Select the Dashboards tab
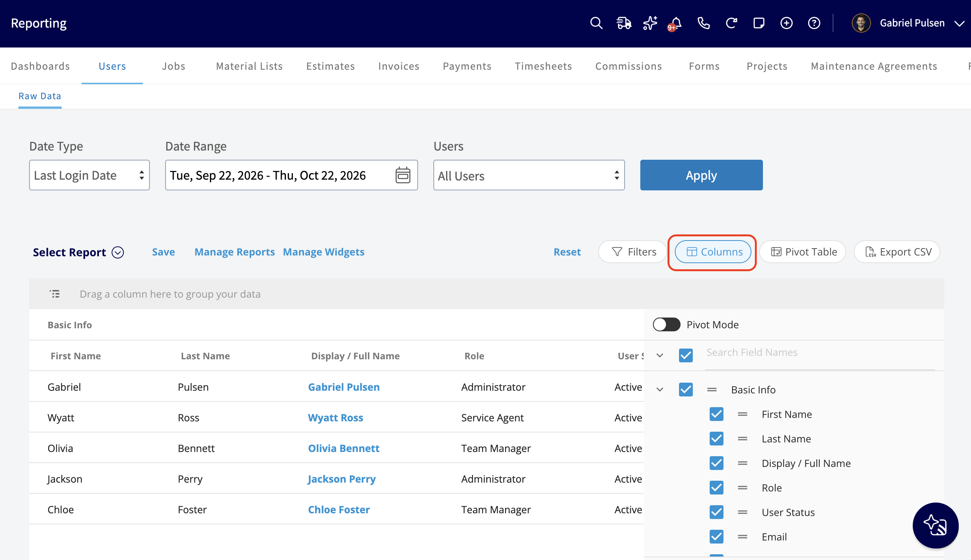 (x=40, y=66)
